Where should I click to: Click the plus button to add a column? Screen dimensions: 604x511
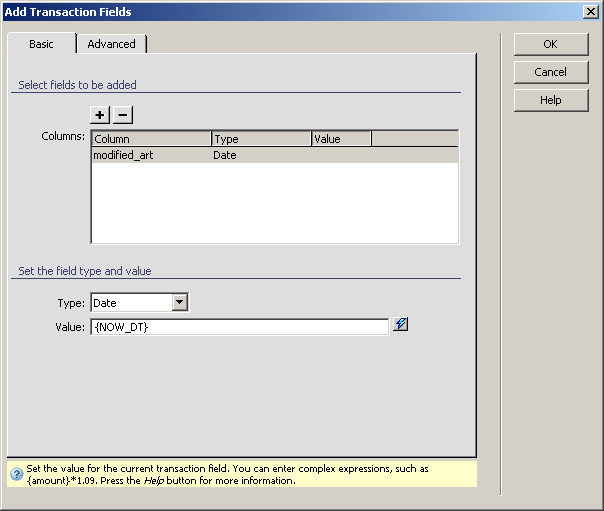[x=100, y=115]
